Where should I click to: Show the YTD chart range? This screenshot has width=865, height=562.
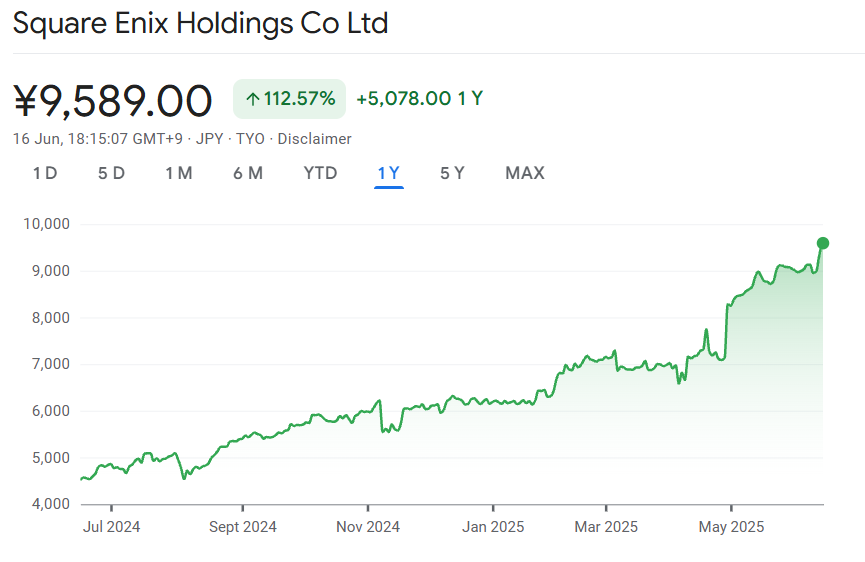(x=320, y=173)
